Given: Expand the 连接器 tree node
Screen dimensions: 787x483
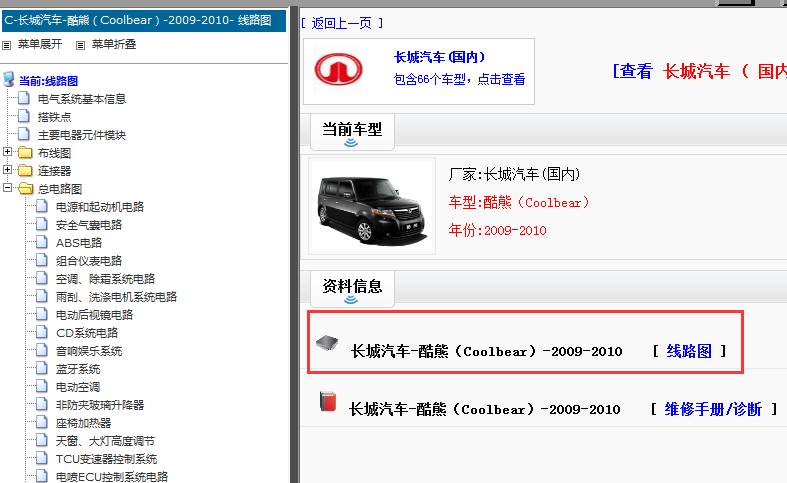Looking at the screenshot, I should coord(8,170).
